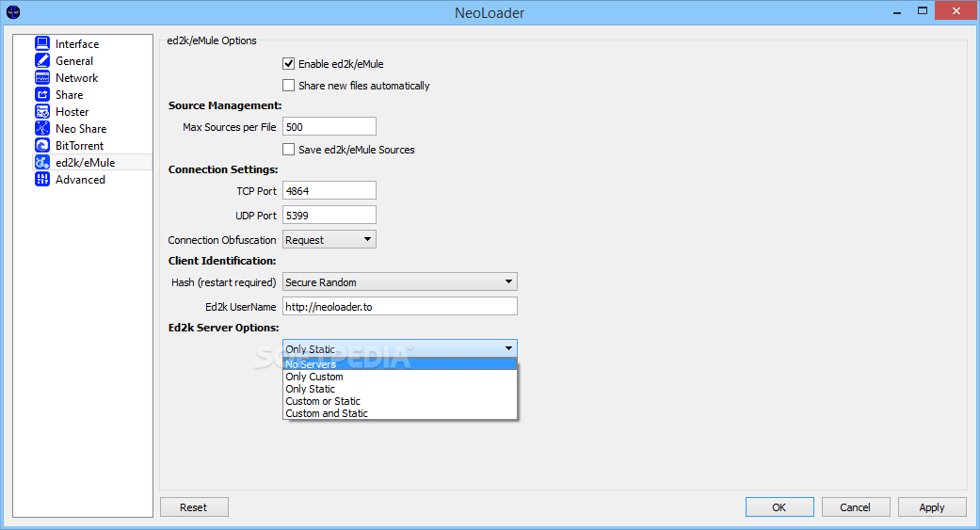This screenshot has height=530, width=980.
Task: Select the ed2k/eMule category
Action: 86,162
